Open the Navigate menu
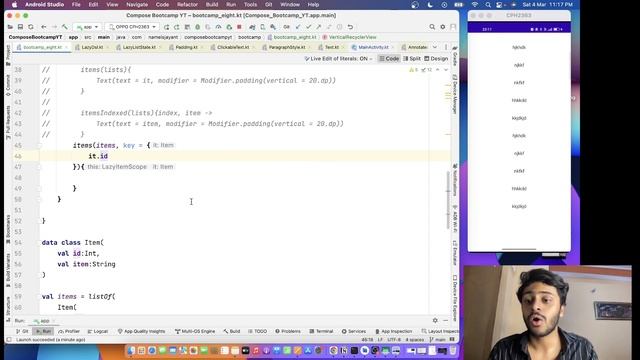 (137, 4)
